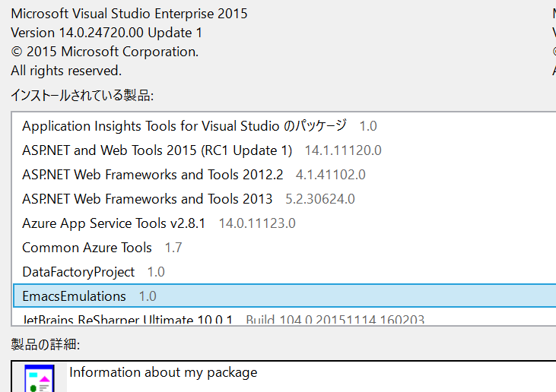Select ASP.NET Web Frameworks and Tools 2012.2
Screen dimensions: 556x392
click(284, 175)
